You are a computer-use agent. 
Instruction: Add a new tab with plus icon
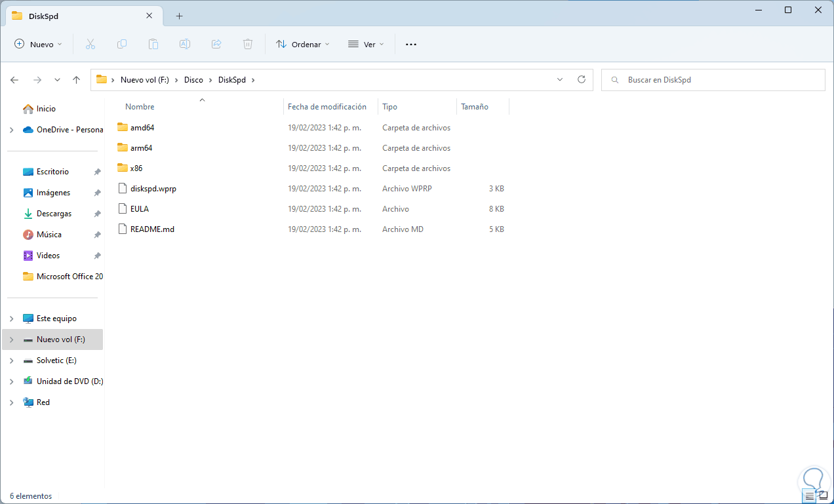point(179,16)
